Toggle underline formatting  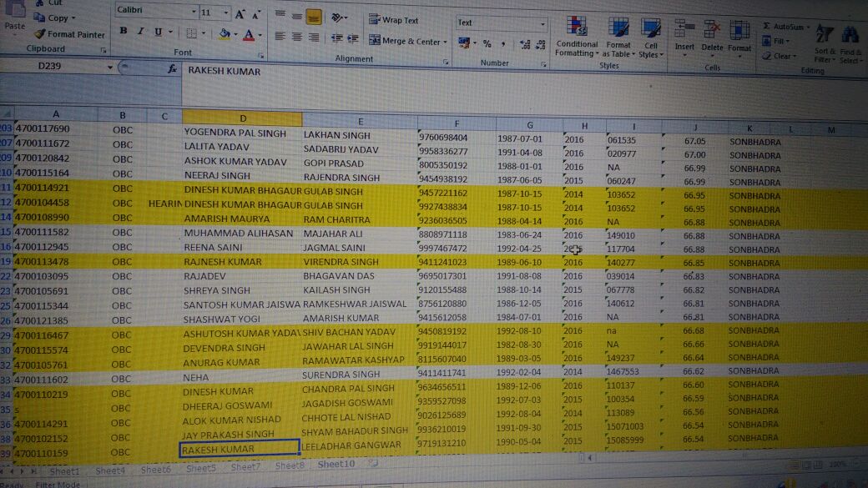pos(158,32)
